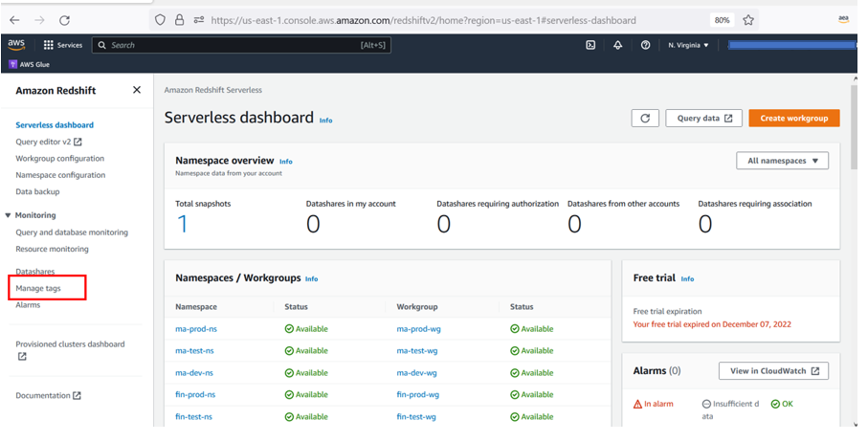This screenshot has height=442, width=868.
Task: Open the Services grid menu
Action: [63, 45]
